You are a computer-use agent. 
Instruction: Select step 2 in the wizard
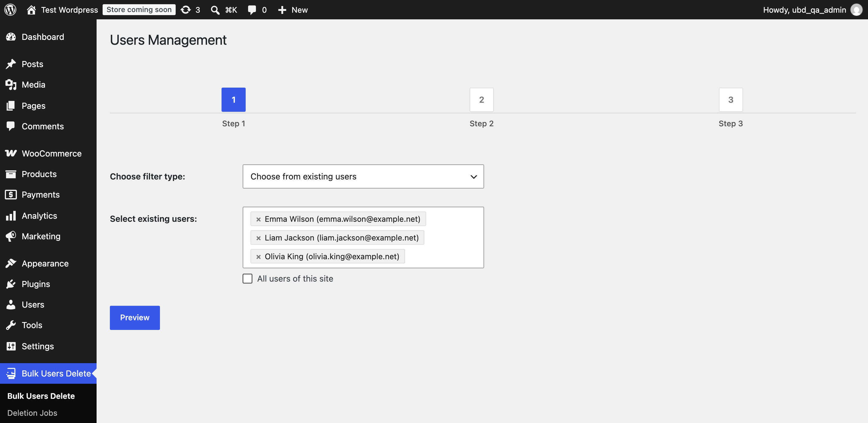point(481,99)
